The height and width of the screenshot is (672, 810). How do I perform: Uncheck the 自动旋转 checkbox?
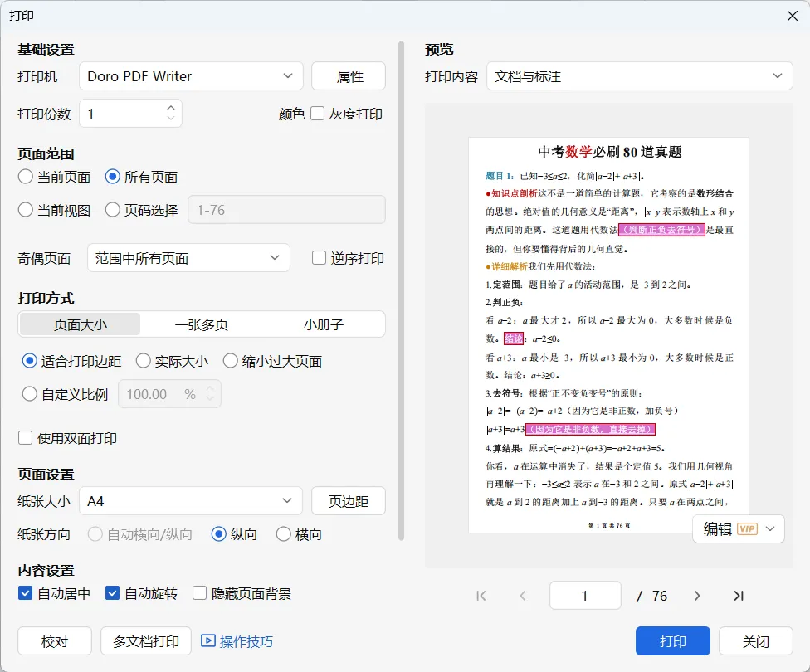pyautogui.click(x=112, y=593)
